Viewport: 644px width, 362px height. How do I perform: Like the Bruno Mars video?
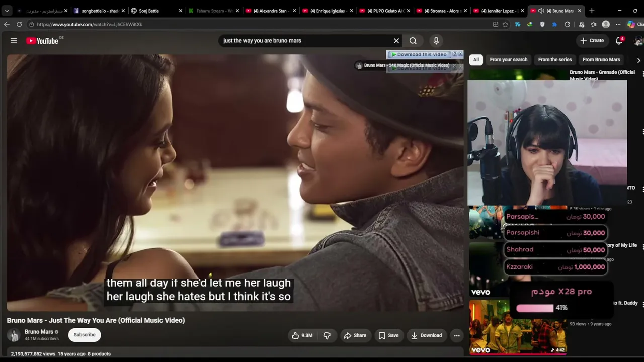[x=302, y=335]
